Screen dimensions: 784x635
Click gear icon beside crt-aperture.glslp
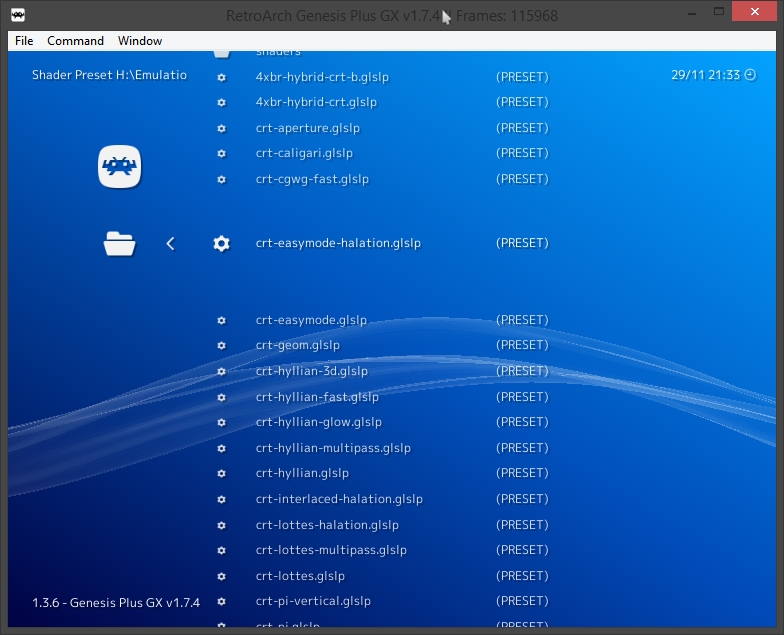click(x=222, y=128)
